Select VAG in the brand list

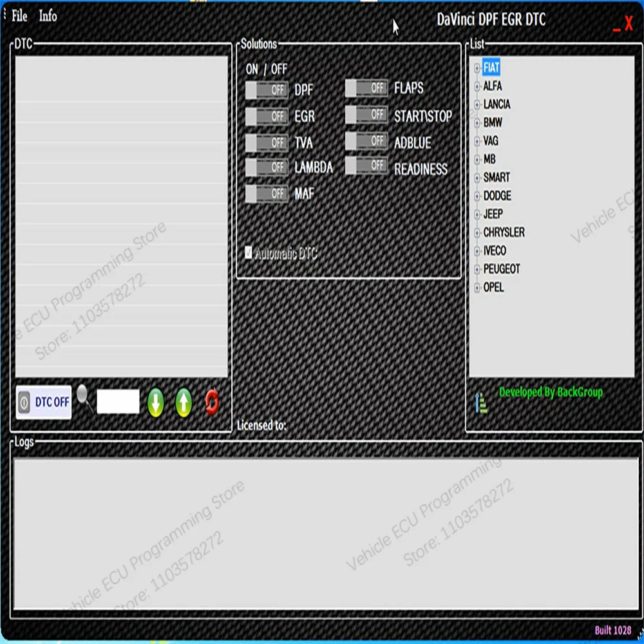pos(491,141)
